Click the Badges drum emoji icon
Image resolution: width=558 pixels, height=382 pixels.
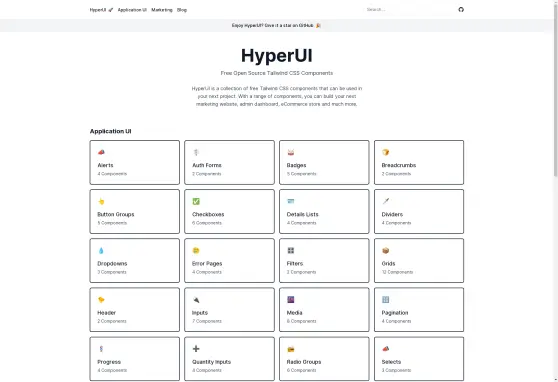click(291, 152)
